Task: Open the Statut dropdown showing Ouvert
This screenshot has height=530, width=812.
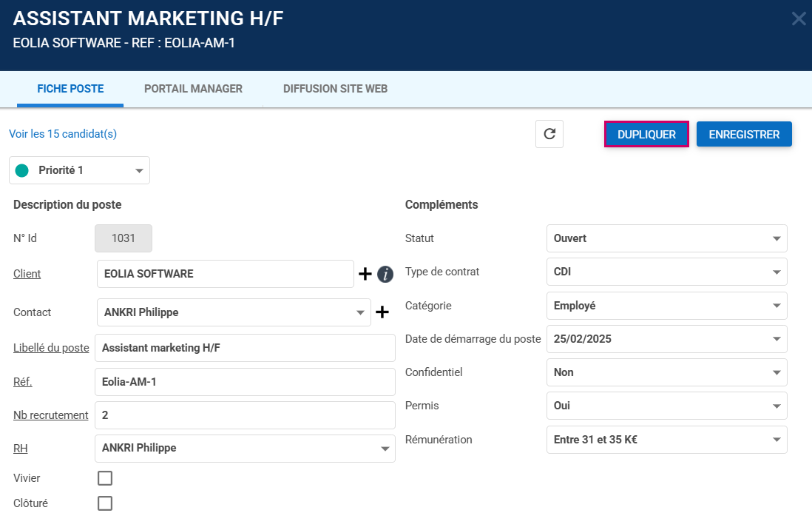Action: coord(666,238)
